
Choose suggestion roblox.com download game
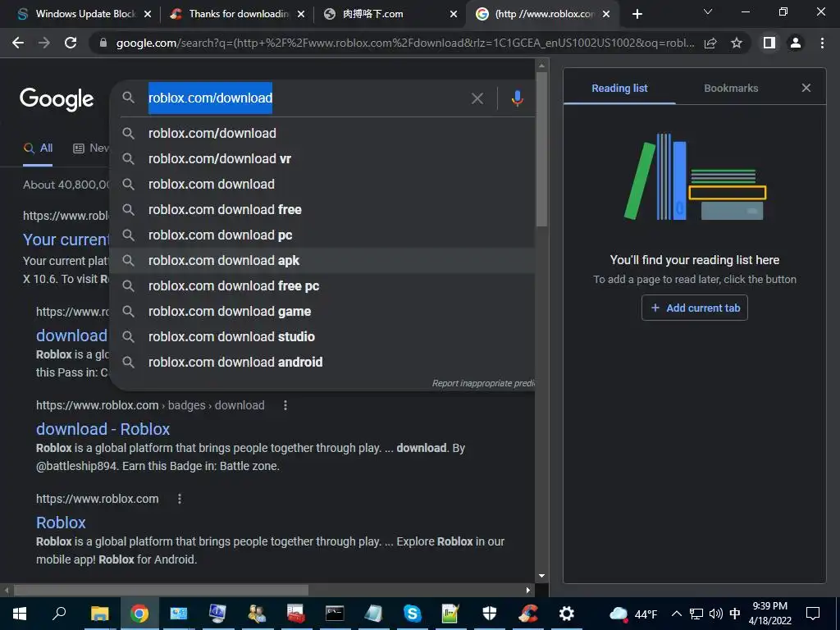[x=322, y=311]
